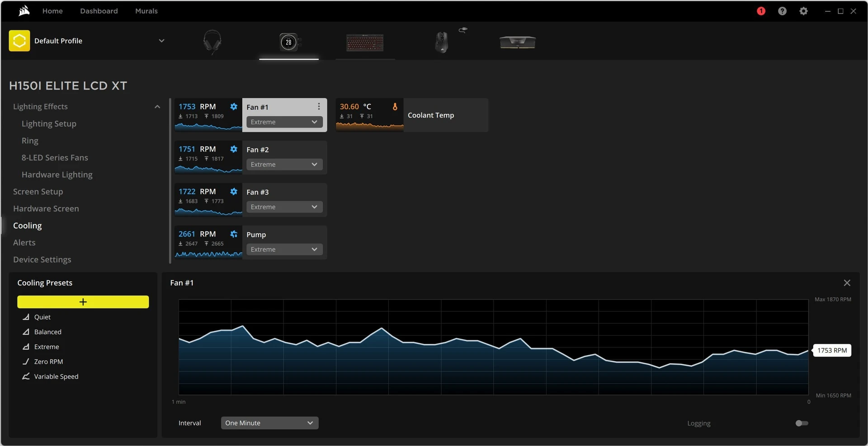Close the Fan #1 graph panel

click(x=847, y=283)
